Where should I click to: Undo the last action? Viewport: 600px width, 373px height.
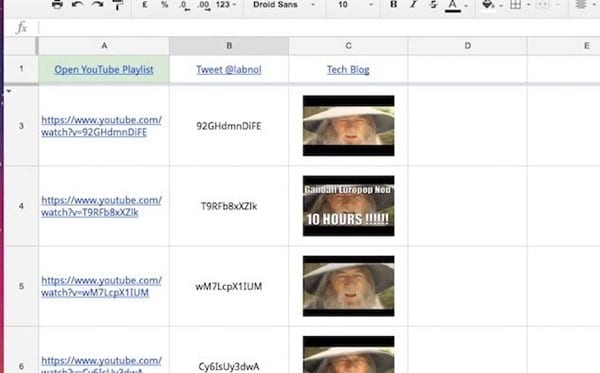[77, 5]
